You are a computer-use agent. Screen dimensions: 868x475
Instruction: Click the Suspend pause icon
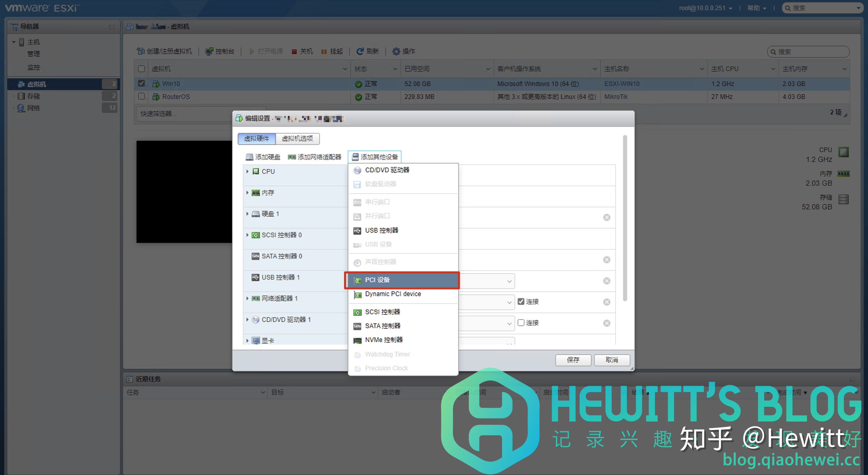[324, 52]
